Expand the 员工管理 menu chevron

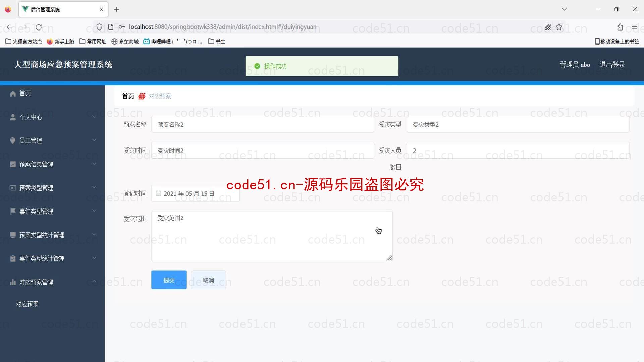94,140
